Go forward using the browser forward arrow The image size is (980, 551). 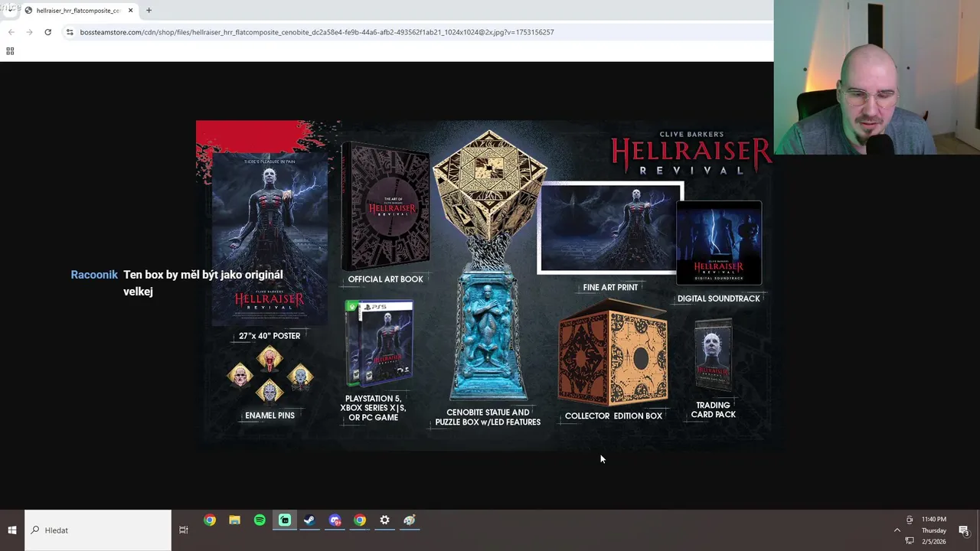(29, 32)
